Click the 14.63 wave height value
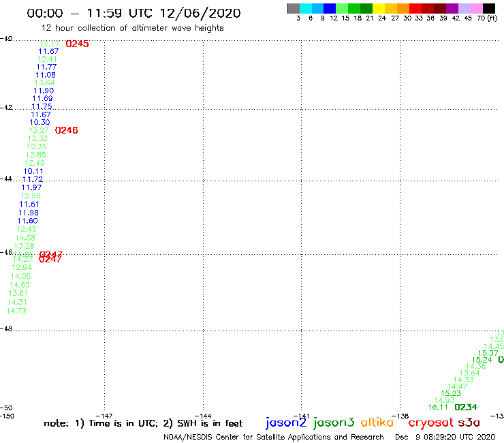The image size is (504, 443). coord(20,285)
